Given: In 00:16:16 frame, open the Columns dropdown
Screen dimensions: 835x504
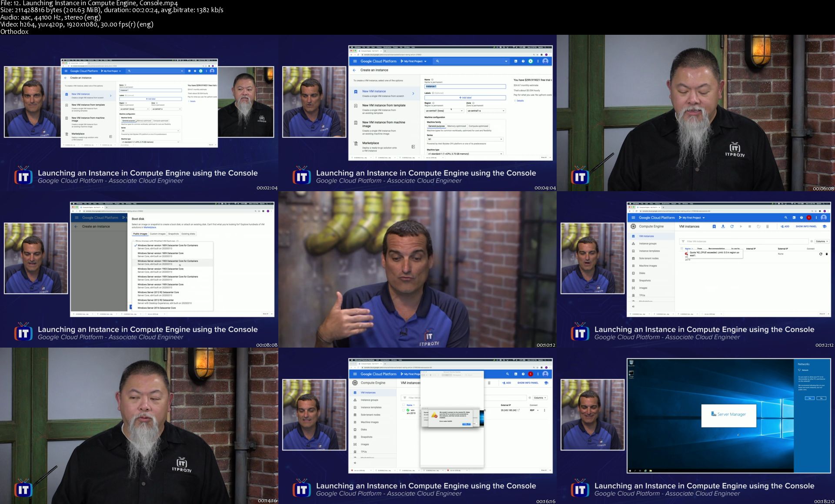Looking at the screenshot, I should coord(540,398).
